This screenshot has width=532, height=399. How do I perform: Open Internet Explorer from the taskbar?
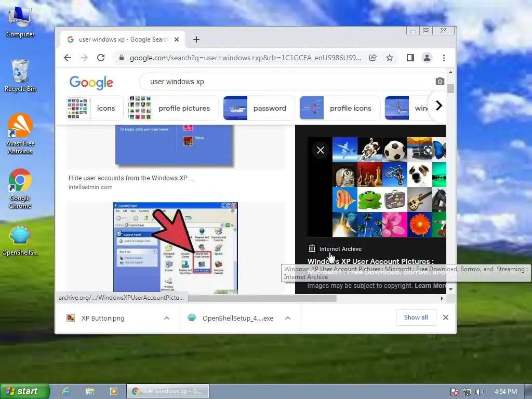(66, 391)
